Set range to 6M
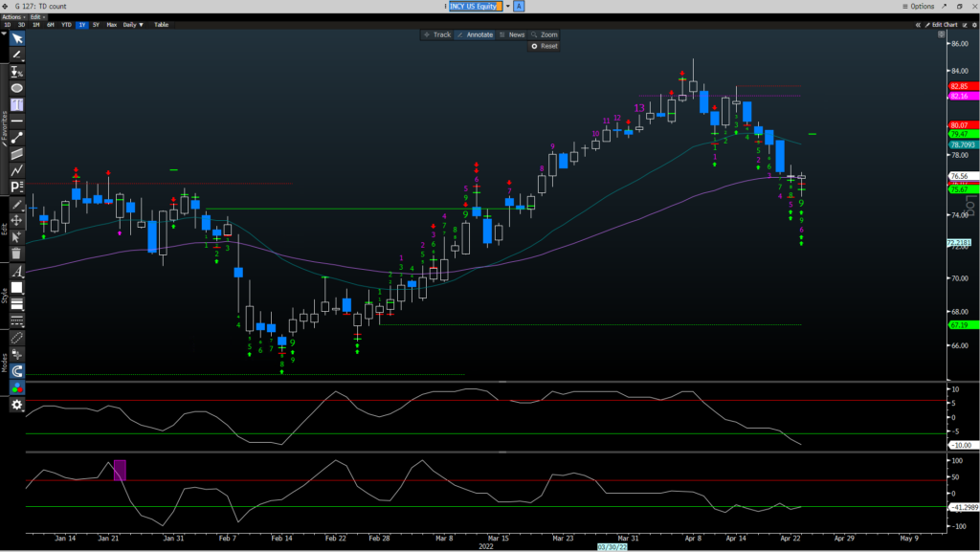This screenshot has height=552, width=980. [x=51, y=25]
